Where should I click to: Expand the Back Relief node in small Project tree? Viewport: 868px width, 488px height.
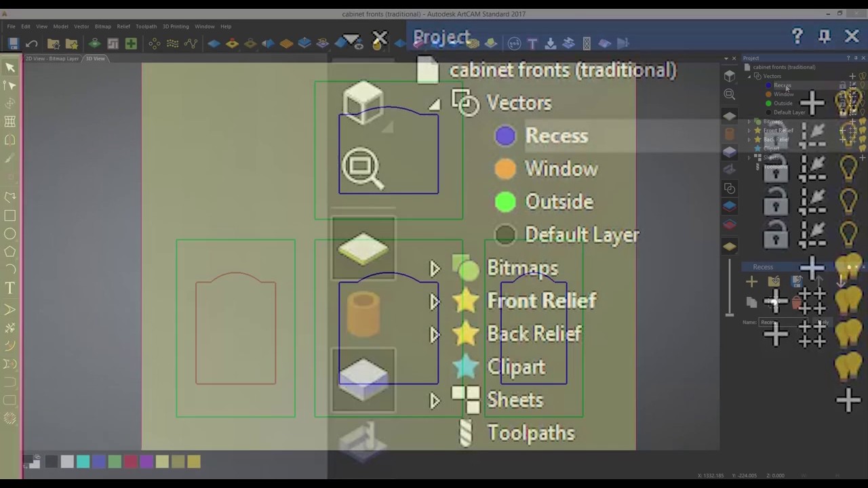tap(750, 140)
